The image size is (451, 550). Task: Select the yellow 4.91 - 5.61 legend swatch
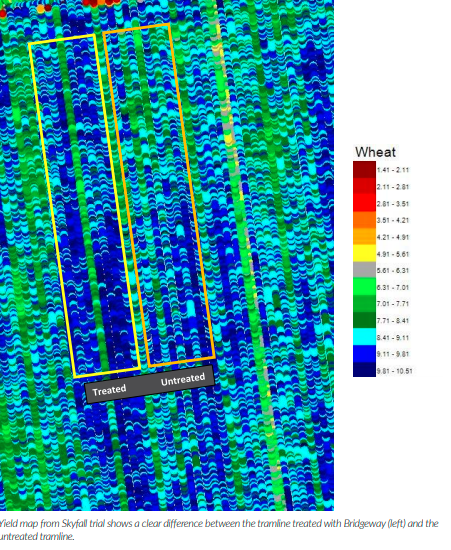pos(364,254)
